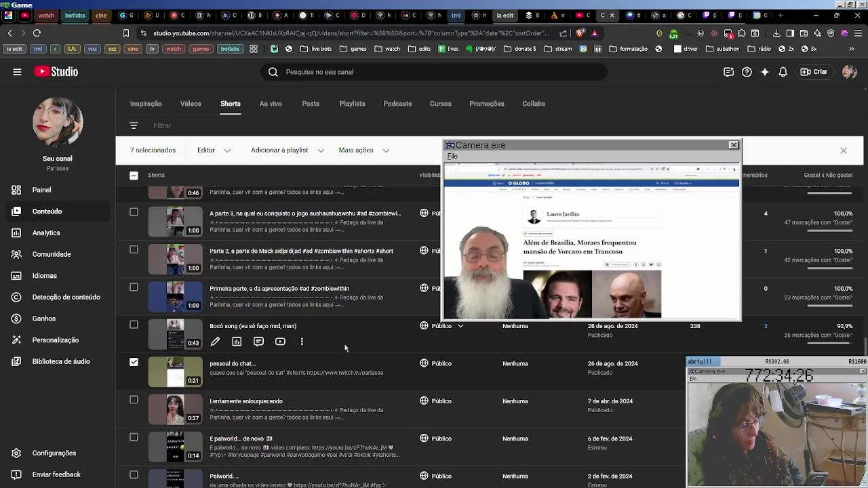The image size is (868, 488).
Task: Click the browser address bar URL
Action: [x=351, y=33]
